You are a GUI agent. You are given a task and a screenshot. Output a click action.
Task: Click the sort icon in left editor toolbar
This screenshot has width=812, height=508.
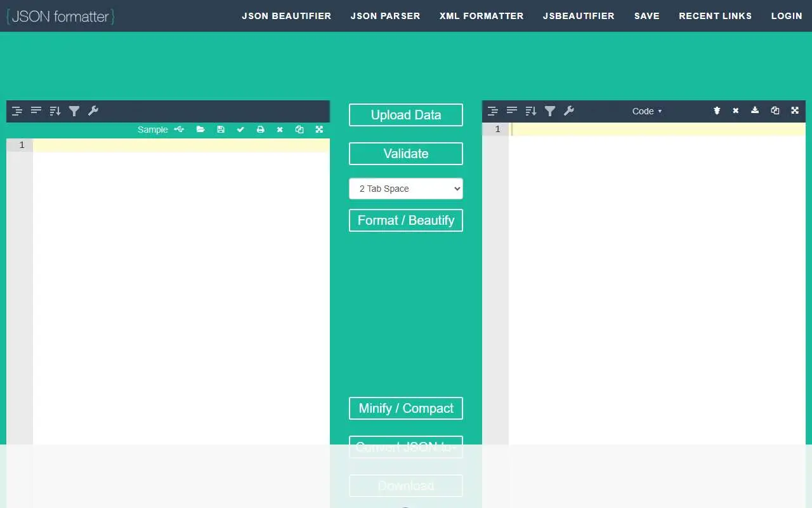(55, 111)
